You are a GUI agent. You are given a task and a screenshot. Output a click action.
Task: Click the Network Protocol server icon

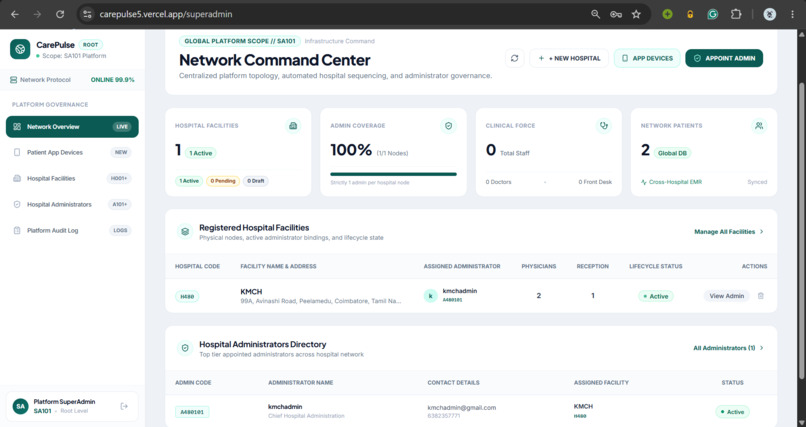click(x=13, y=80)
